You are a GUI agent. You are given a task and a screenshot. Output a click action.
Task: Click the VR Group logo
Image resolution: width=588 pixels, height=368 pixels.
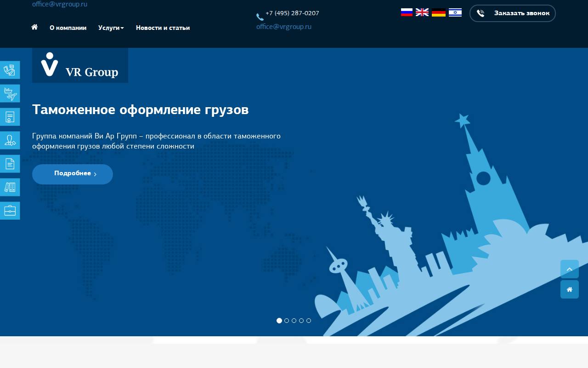pyautogui.click(x=80, y=65)
